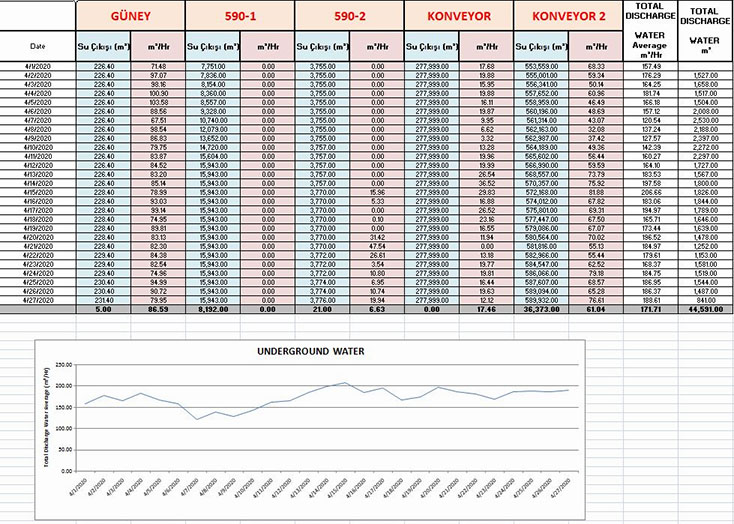Screen dimensions: 734x524
Task: Select the TOTAL DISCHARGE WATER Average m³/Hr header
Action: [x=650, y=31]
